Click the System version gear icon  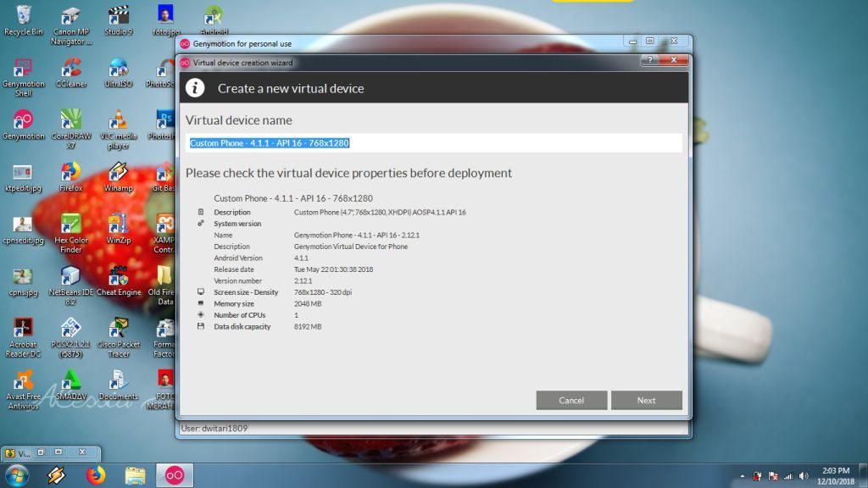click(x=200, y=223)
